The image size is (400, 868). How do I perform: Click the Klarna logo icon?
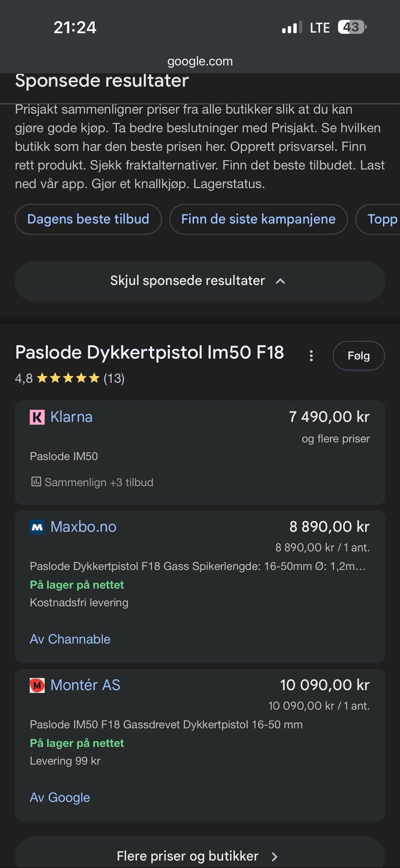tap(37, 417)
